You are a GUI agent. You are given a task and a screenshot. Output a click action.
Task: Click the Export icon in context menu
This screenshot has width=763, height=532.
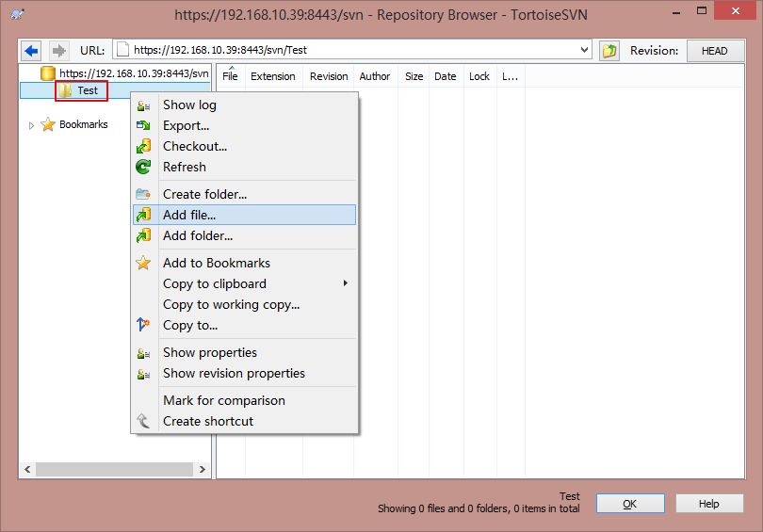[x=143, y=125]
